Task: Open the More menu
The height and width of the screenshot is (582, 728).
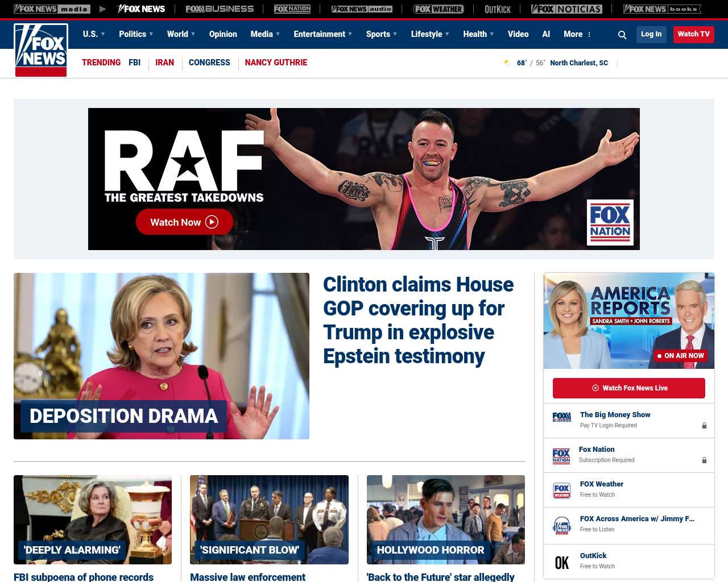Action: pos(577,34)
